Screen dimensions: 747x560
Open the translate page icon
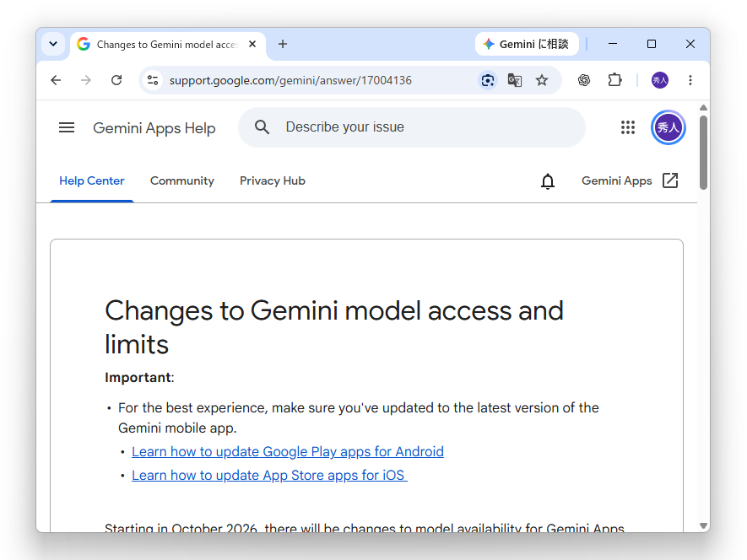tap(515, 80)
